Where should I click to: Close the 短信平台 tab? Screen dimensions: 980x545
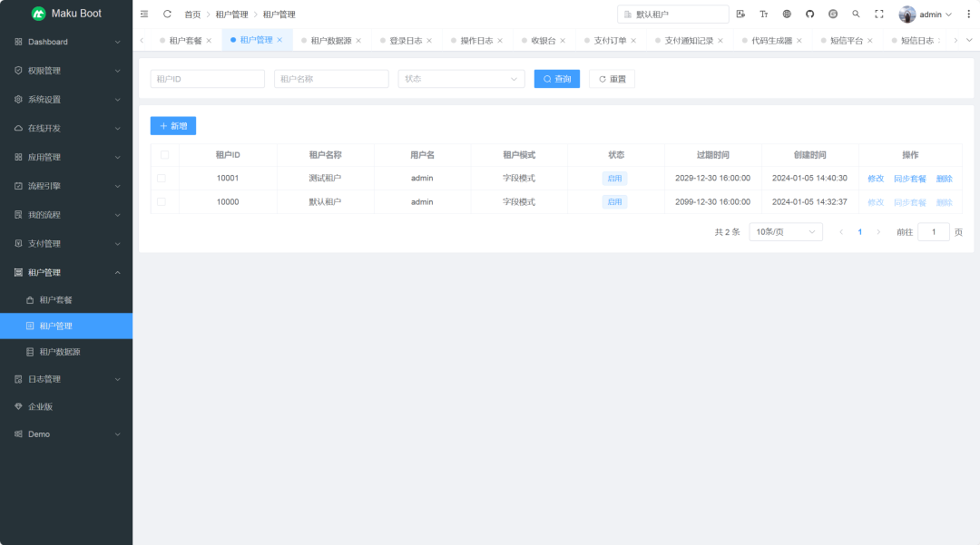(869, 41)
